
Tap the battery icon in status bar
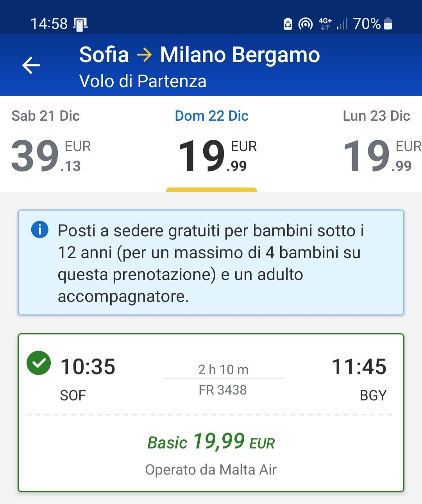[x=388, y=24]
